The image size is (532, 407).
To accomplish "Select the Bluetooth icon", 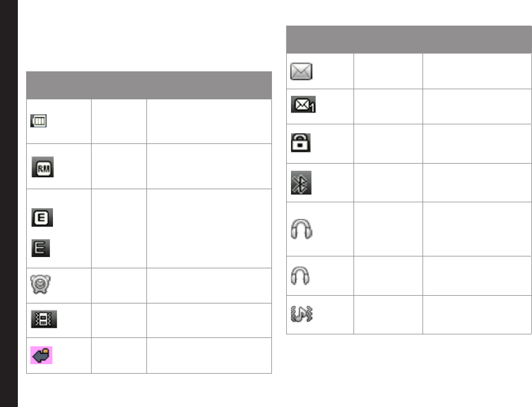I will pos(301,183).
